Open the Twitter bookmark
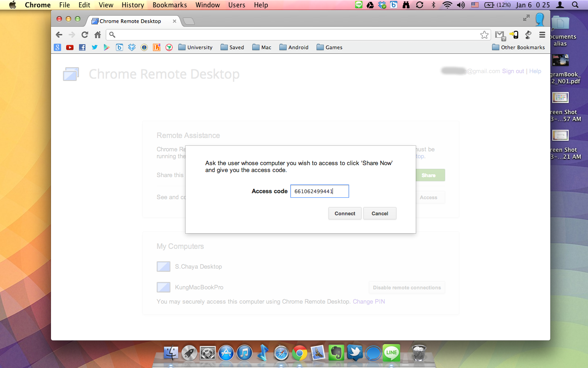This screenshot has width=588, height=368. tap(95, 47)
